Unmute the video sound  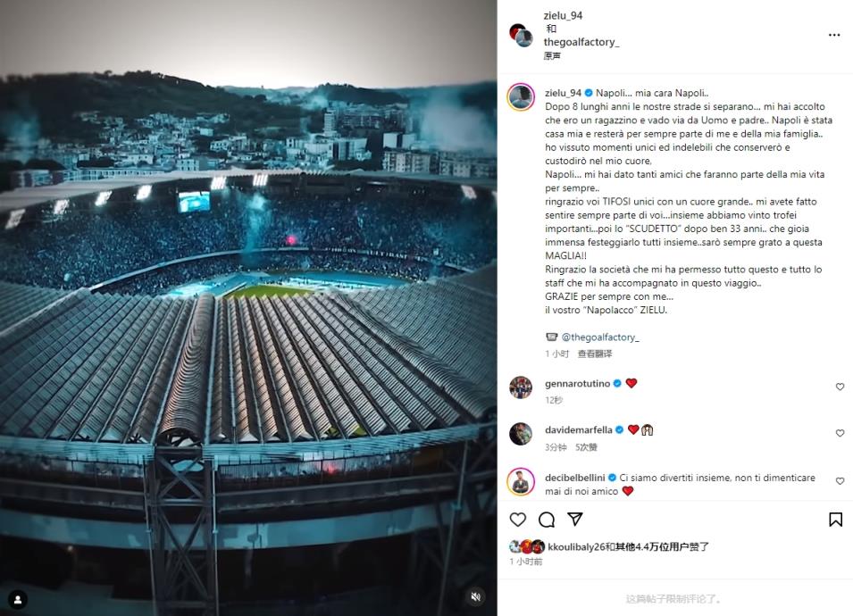pyautogui.click(x=477, y=596)
